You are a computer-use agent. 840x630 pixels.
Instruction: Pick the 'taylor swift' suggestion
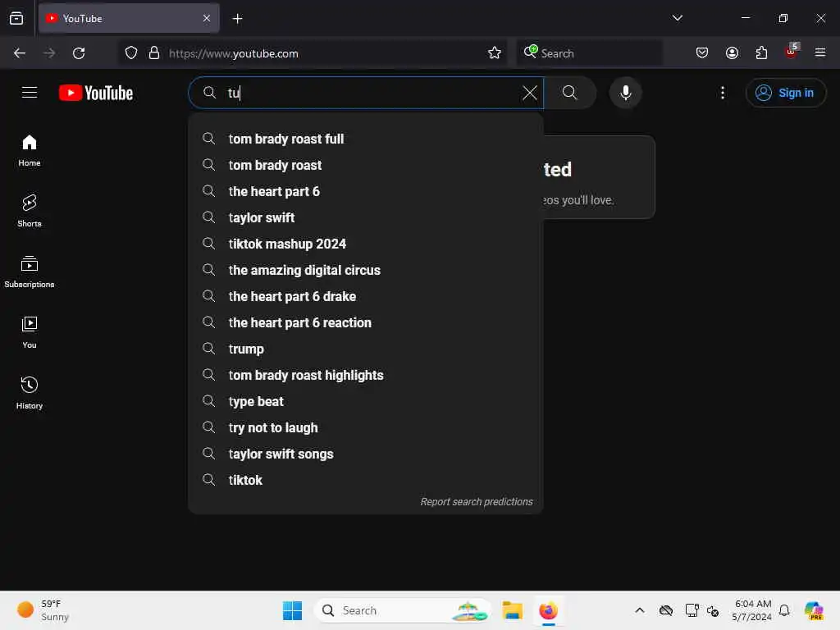click(366, 217)
